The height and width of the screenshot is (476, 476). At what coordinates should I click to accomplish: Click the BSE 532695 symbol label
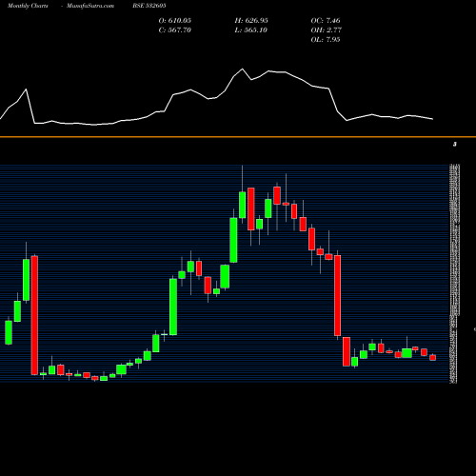149,6
